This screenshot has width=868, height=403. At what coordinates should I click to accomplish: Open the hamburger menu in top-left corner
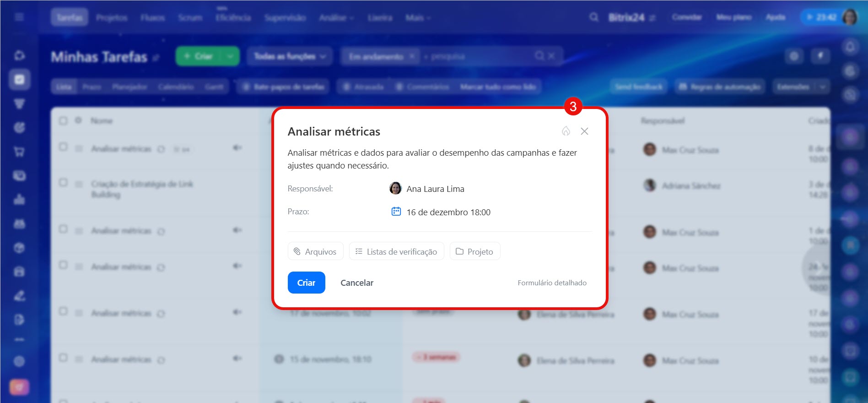pos(19,17)
